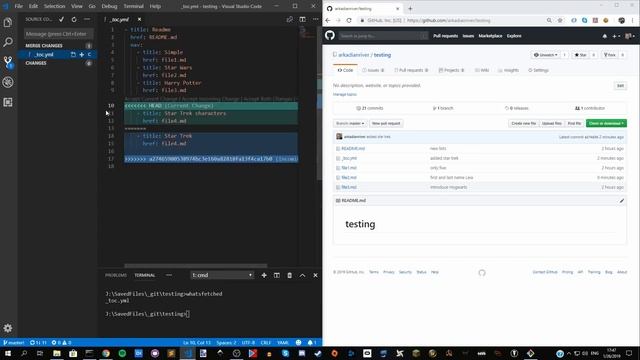640x360 pixels.
Task: Open Source Control more actions ellipsis
Action: point(87,19)
